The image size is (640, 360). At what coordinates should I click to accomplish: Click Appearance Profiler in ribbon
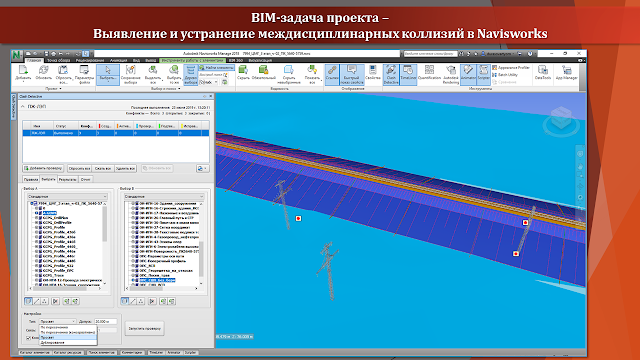tap(511, 68)
